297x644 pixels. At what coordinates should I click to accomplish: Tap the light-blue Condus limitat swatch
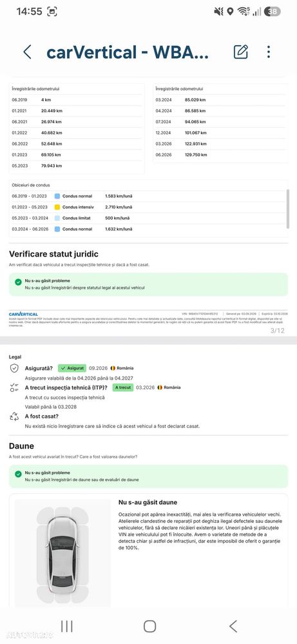[x=57, y=218]
